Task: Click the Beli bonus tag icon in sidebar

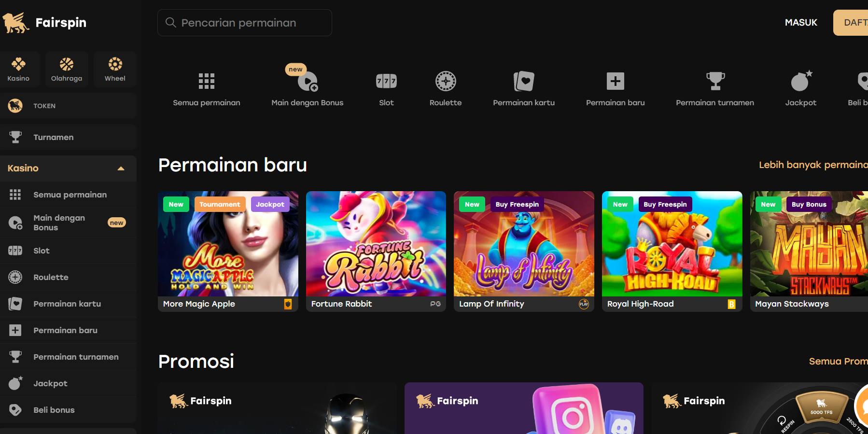Action: 15,410
